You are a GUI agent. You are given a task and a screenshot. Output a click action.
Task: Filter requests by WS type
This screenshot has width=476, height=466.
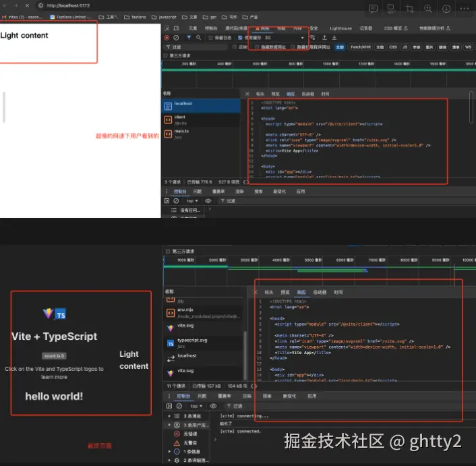(x=468, y=47)
